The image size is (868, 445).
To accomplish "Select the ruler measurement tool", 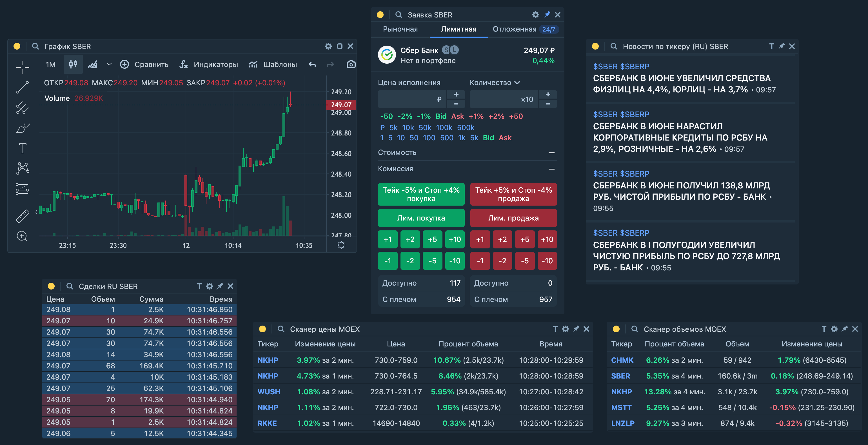I will tap(23, 216).
